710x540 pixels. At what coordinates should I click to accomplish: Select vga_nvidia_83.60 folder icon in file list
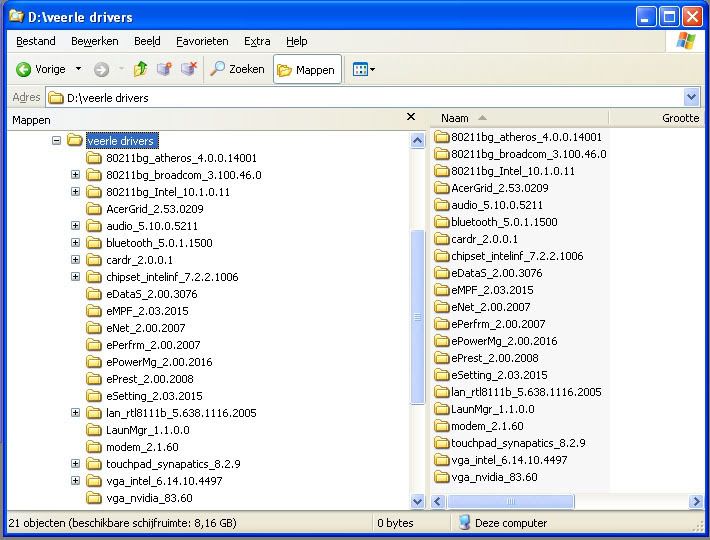click(442, 477)
